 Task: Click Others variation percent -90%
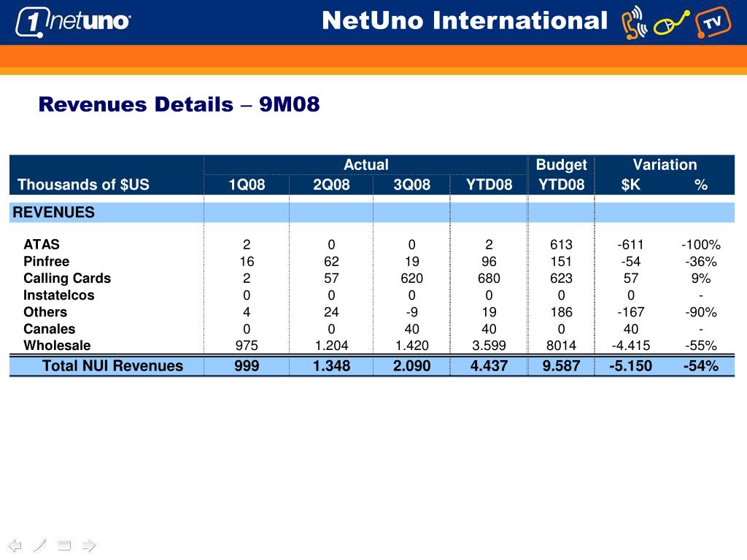coord(701,312)
